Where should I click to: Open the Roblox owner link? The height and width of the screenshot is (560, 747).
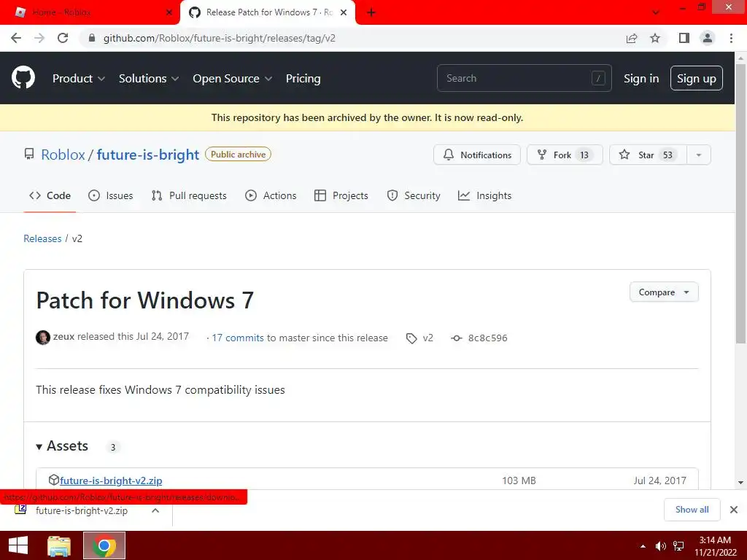click(63, 155)
